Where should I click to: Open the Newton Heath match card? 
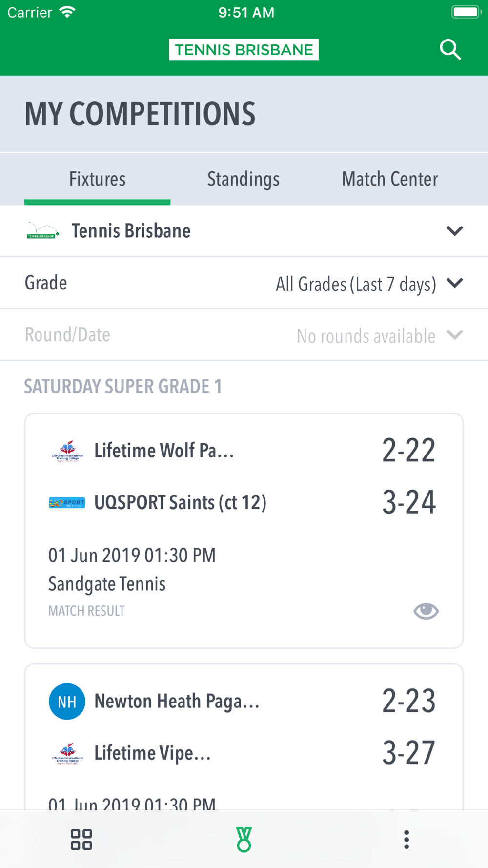[x=244, y=737]
